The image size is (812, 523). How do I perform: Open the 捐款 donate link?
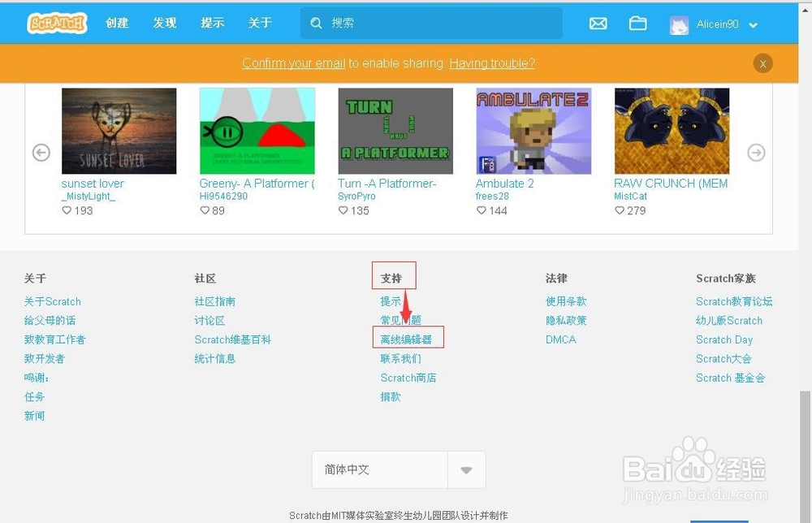391,396
